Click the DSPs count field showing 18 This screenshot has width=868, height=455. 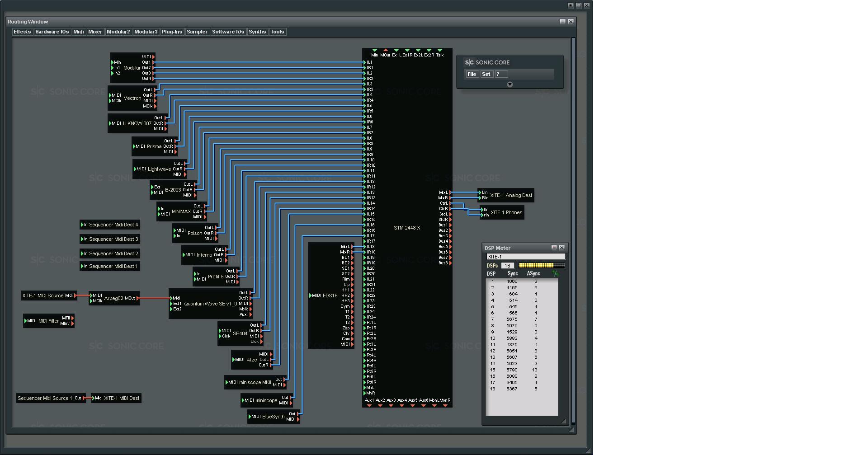[508, 266]
